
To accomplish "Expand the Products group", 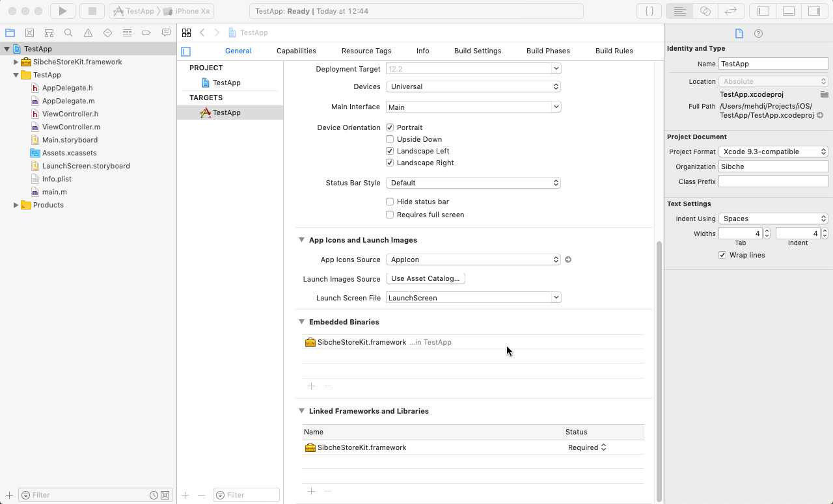I will pyautogui.click(x=16, y=205).
